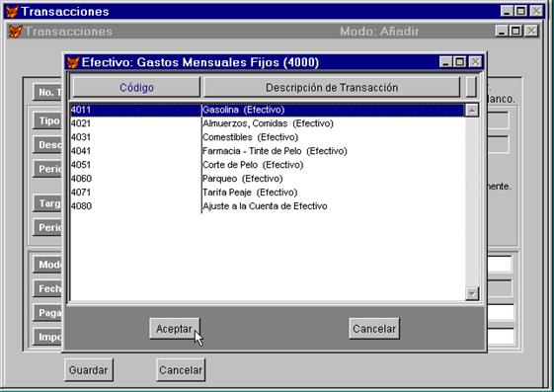Image resolution: width=554 pixels, height=392 pixels.
Task: Click the Impo label button behind dialog
Action: coord(47,337)
